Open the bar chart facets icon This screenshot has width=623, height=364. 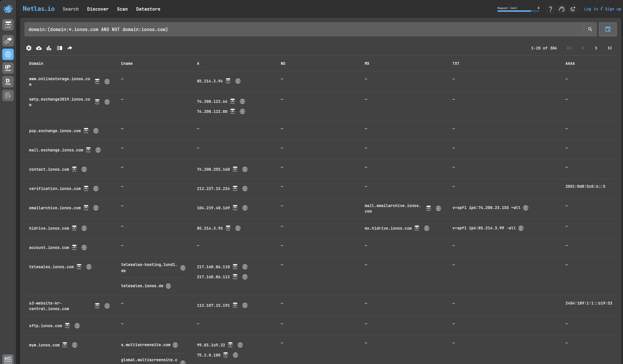(49, 48)
